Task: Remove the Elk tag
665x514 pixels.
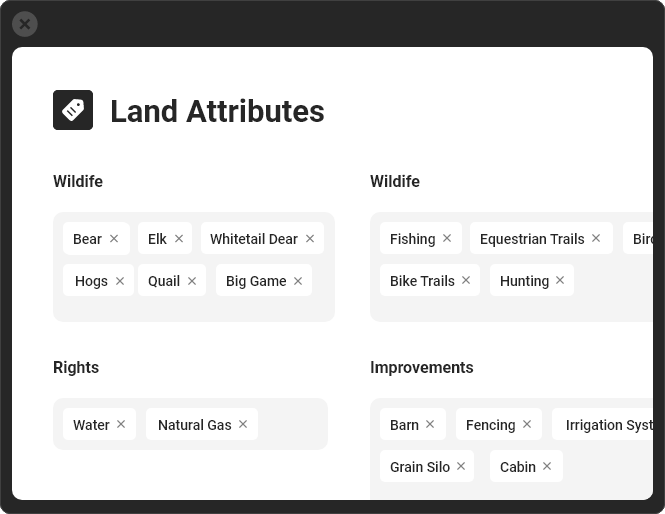Action: click(x=179, y=238)
